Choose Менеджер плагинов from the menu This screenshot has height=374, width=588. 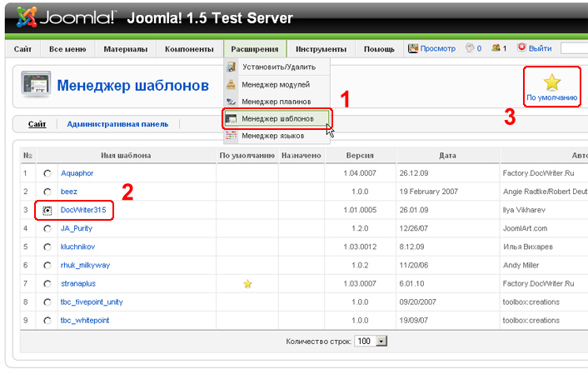tap(277, 102)
